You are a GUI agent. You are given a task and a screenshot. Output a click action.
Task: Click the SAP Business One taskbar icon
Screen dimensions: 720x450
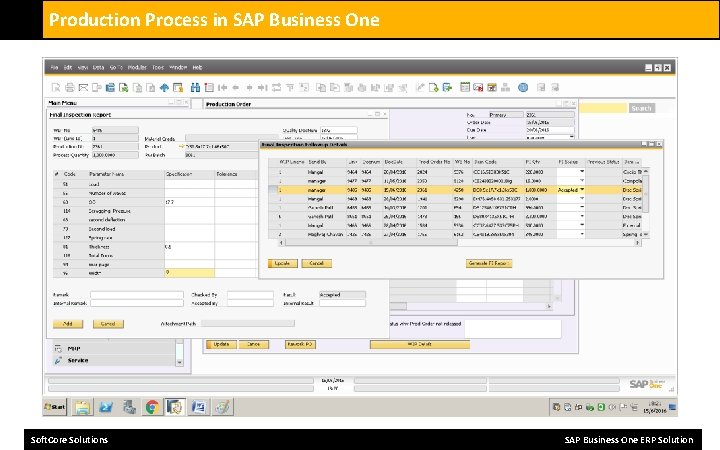pos(175,407)
